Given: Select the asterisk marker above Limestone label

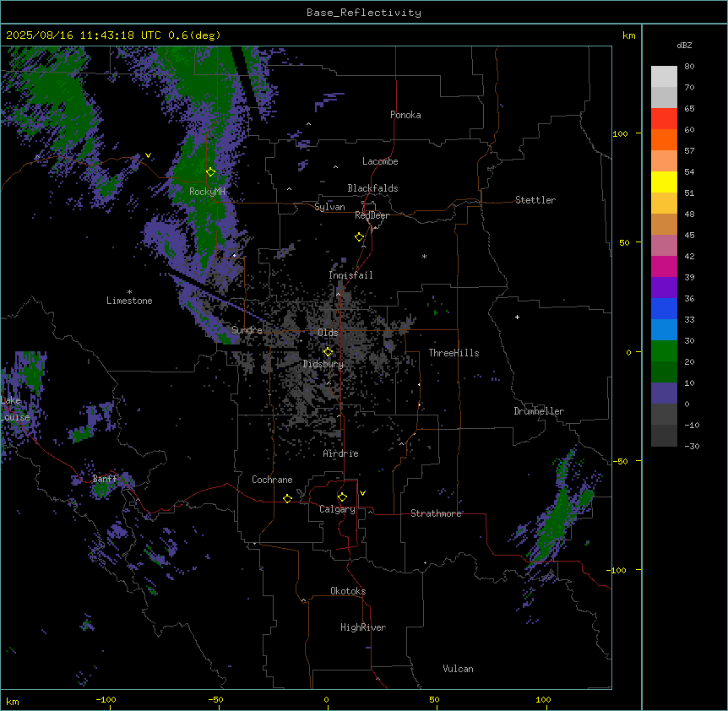Looking at the screenshot, I should [129, 292].
